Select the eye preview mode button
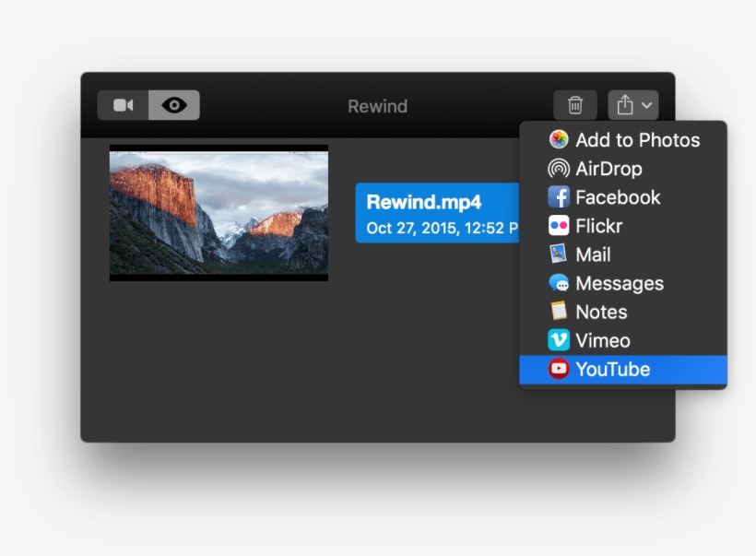The width and height of the screenshot is (756, 556). click(174, 105)
